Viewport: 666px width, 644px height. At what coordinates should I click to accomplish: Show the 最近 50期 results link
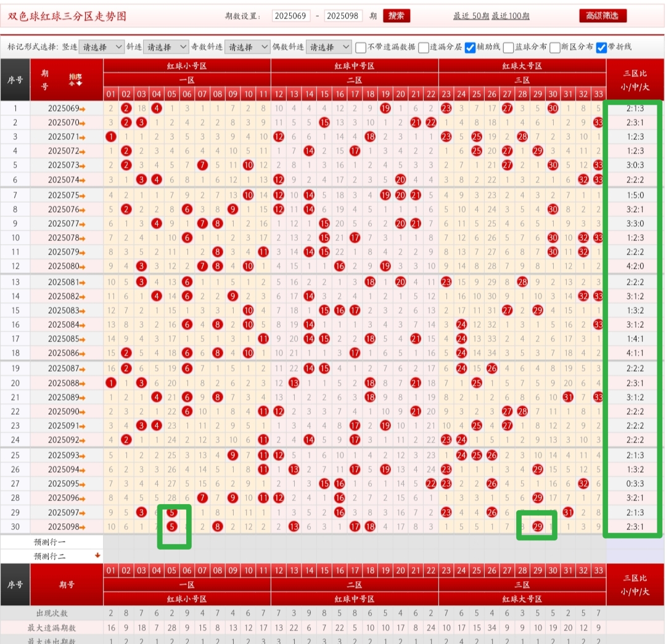point(471,16)
